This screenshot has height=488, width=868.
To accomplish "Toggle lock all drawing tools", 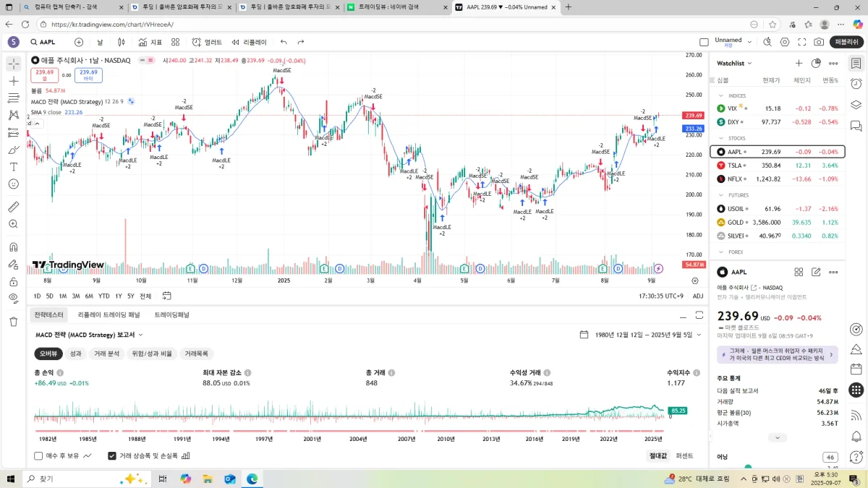I will coord(14,281).
